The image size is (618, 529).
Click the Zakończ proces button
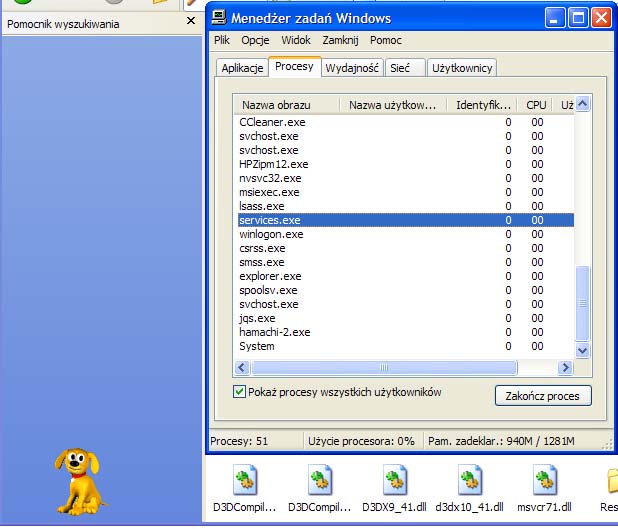coord(543,396)
